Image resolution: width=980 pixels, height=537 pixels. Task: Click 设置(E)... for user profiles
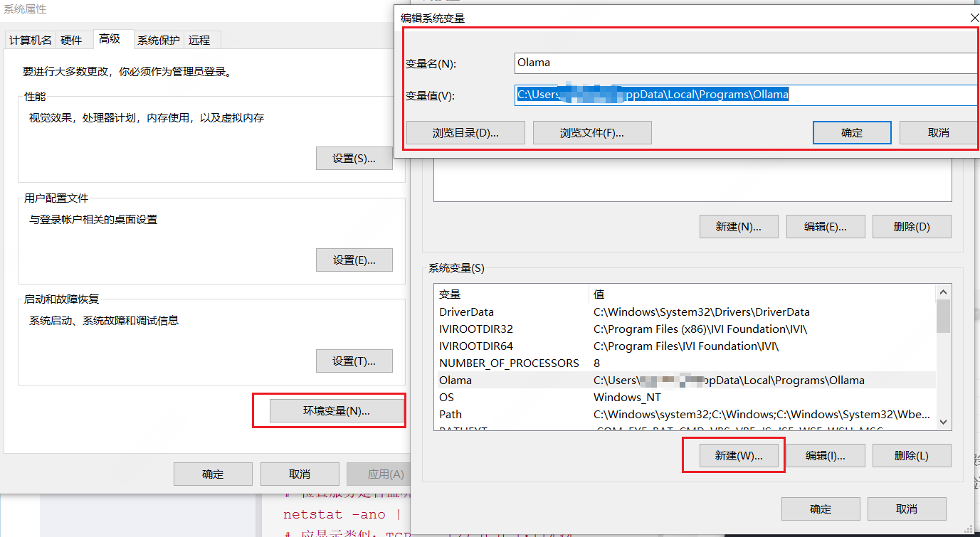[354, 260]
